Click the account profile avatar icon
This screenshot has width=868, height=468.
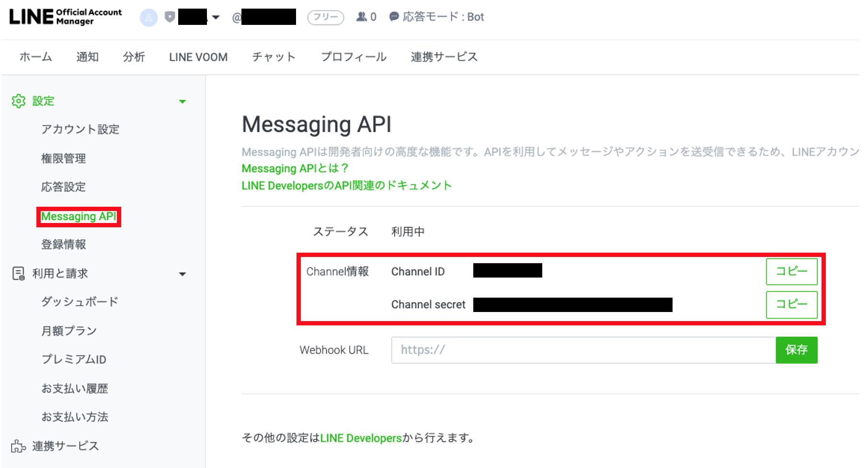[x=148, y=18]
